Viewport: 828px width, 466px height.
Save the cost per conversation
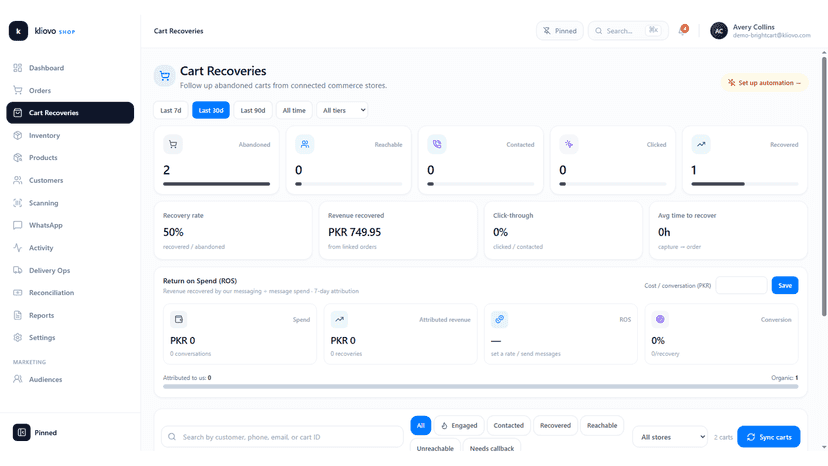pos(785,285)
